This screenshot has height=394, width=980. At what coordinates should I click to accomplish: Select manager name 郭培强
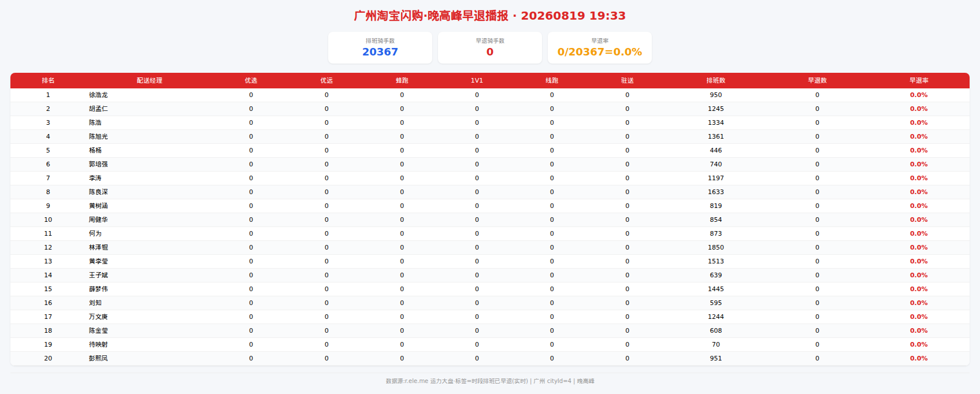point(98,164)
